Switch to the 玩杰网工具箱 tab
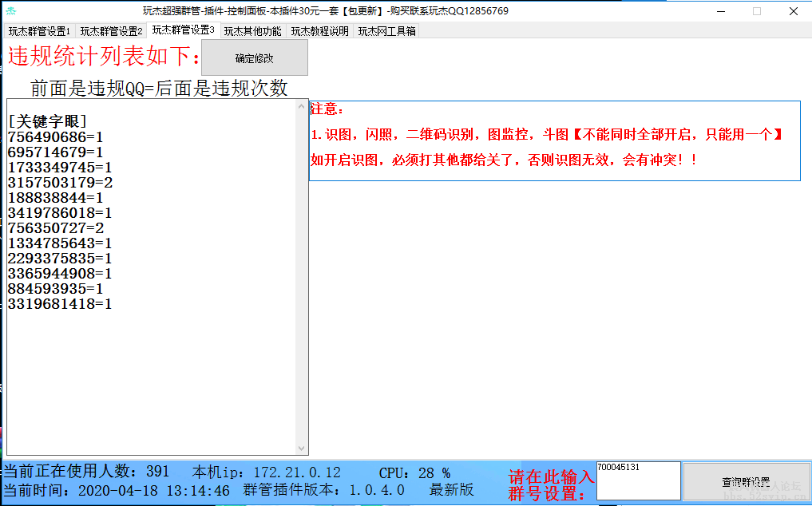This screenshot has height=506, width=812. point(386,31)
